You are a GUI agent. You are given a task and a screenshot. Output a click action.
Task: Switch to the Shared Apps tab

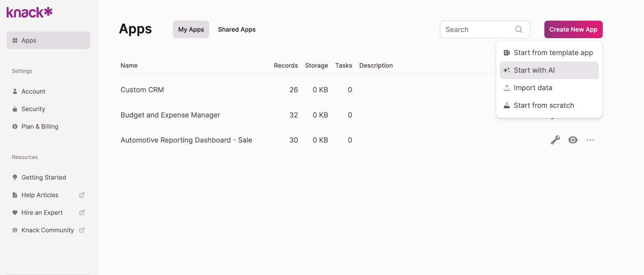(x=237, y=29)
